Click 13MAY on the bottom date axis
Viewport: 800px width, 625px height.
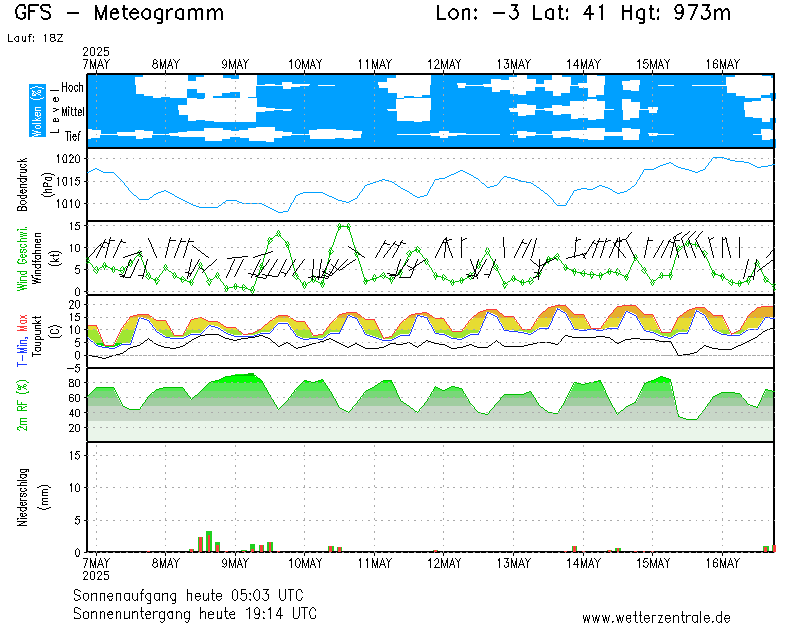[x=514, y=563]
